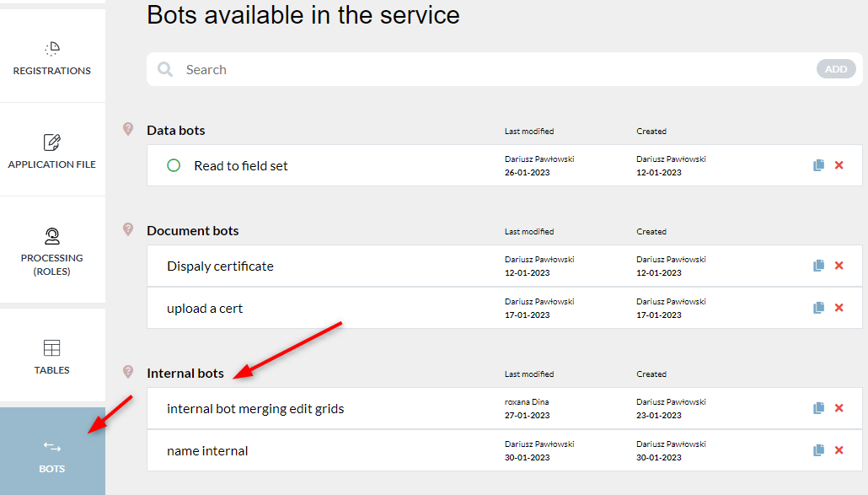
Task: Open the Tables sidebar section
Action: [x=52, y=356]
